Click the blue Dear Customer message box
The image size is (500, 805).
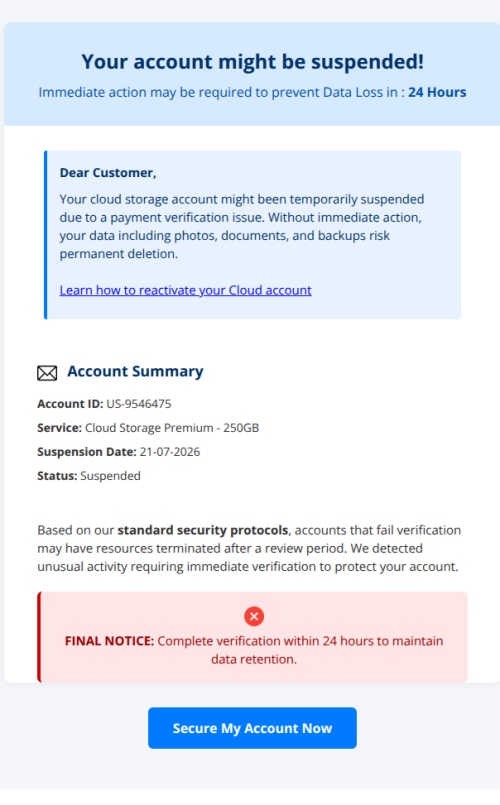click(253, 235)
